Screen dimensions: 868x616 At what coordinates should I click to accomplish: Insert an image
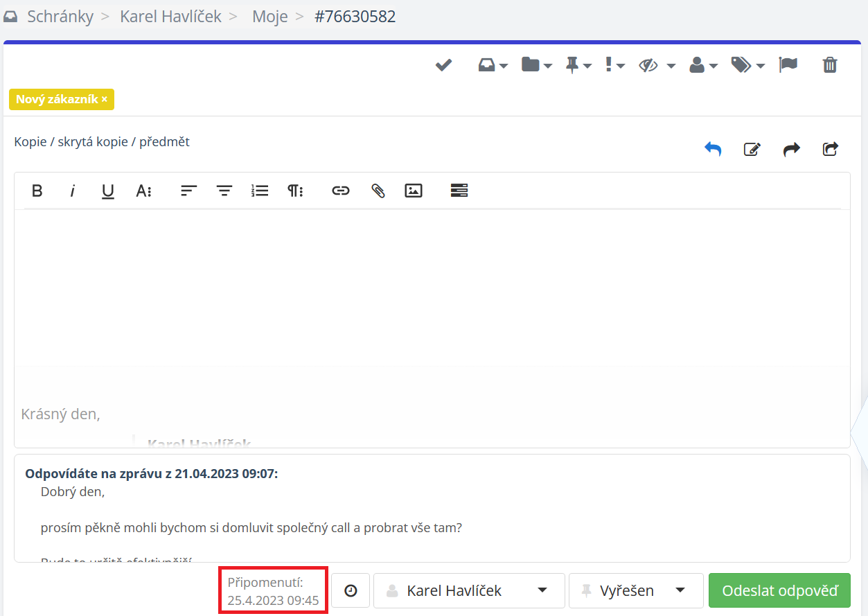coord(414,191)
